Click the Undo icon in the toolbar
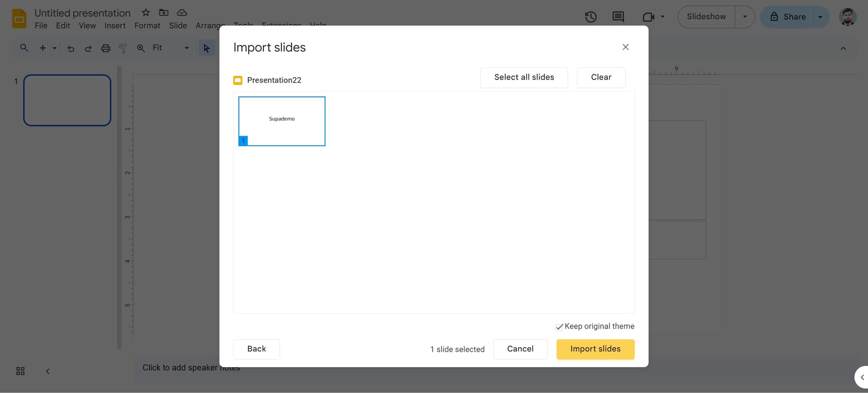The image size is (868, 393). tap(70, 48)
